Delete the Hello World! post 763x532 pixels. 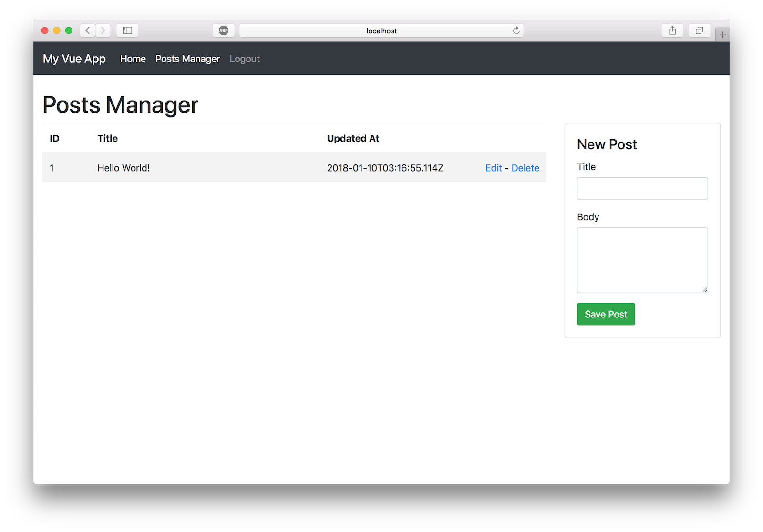[x=525, y=168]
